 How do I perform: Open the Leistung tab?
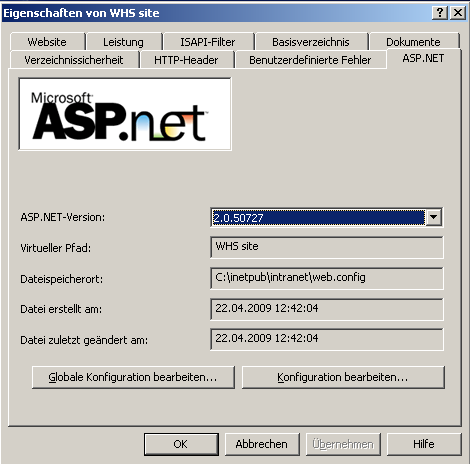click(124, 42)
